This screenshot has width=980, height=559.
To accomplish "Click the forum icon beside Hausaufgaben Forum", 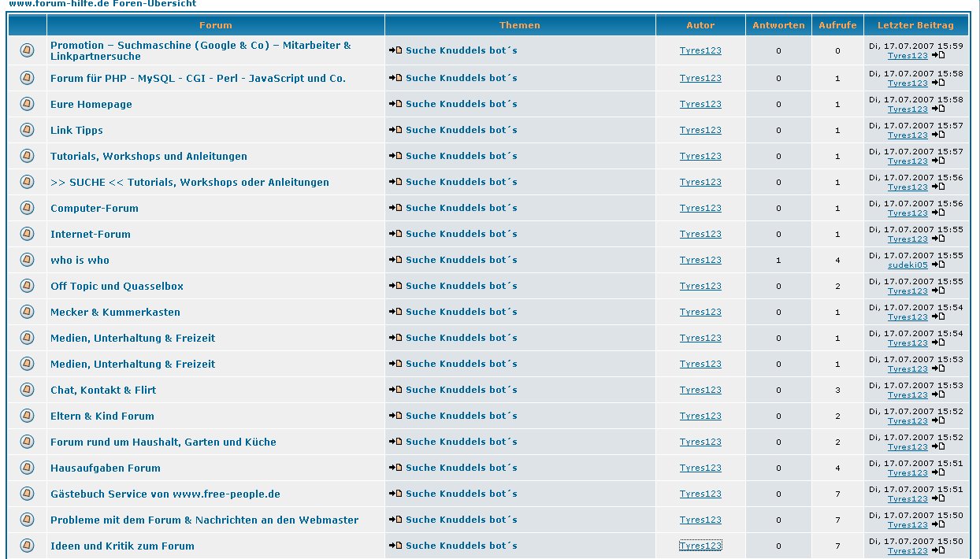I will click(x=27, y=468).
